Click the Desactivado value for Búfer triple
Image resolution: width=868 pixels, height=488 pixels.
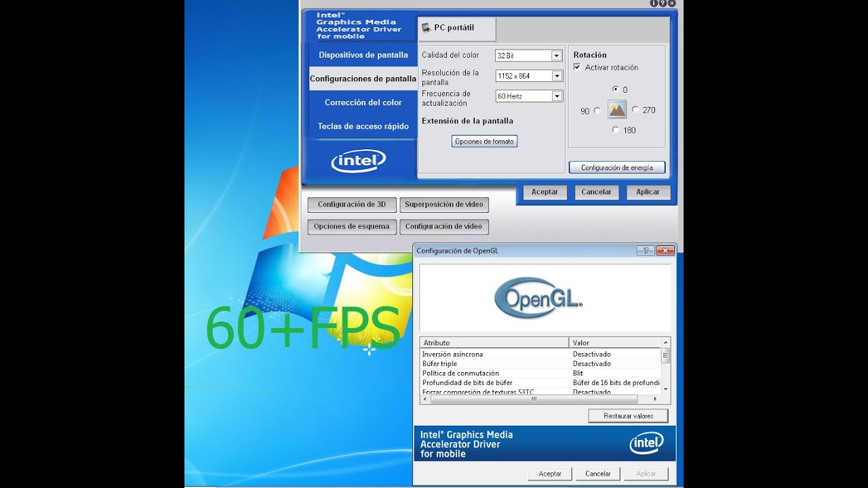click(x=591, y=363)
